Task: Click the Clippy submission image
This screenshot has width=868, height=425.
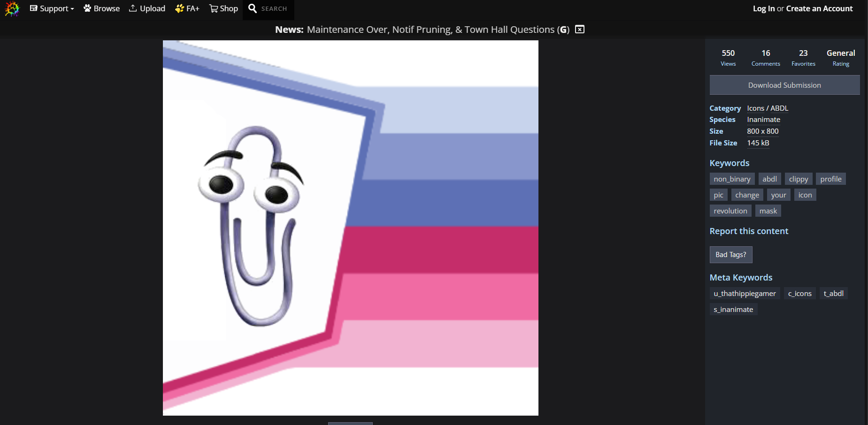Action: [x=350, y=228]
